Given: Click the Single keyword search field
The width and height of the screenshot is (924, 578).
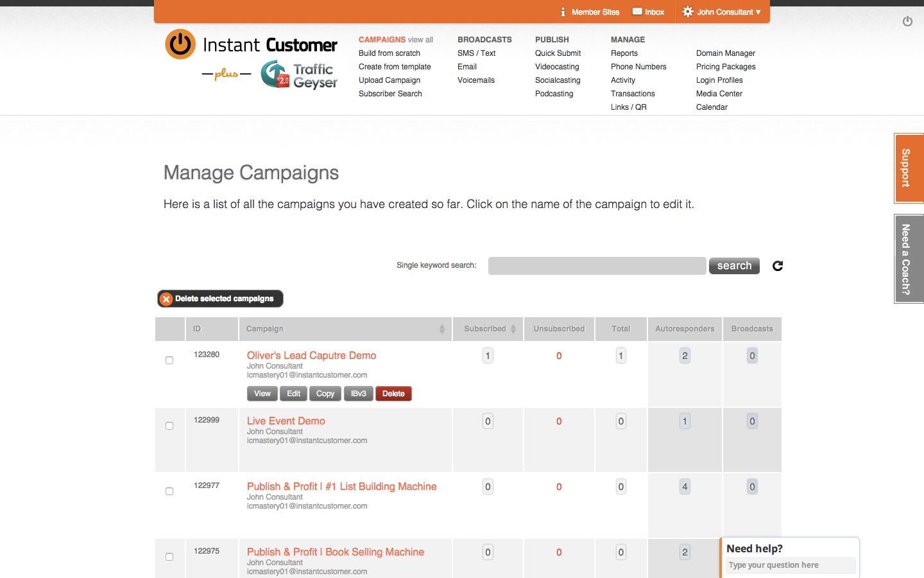Looking at the screenshot, I should (597, 266).
